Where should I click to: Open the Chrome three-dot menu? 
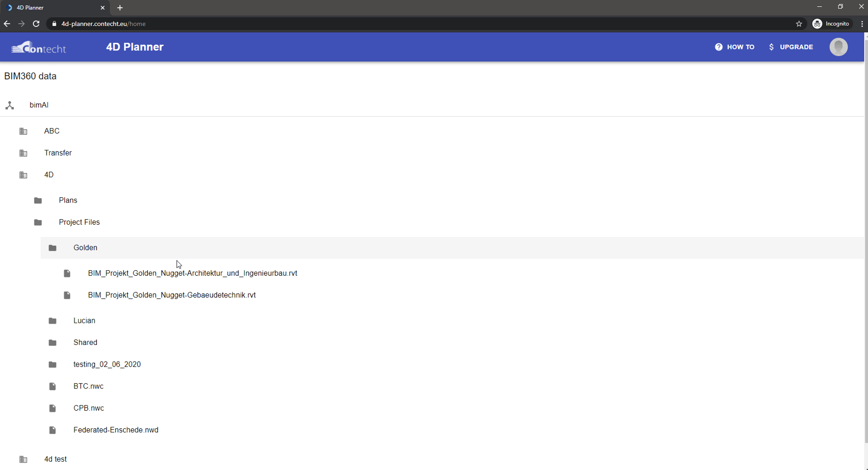[862, 24]
